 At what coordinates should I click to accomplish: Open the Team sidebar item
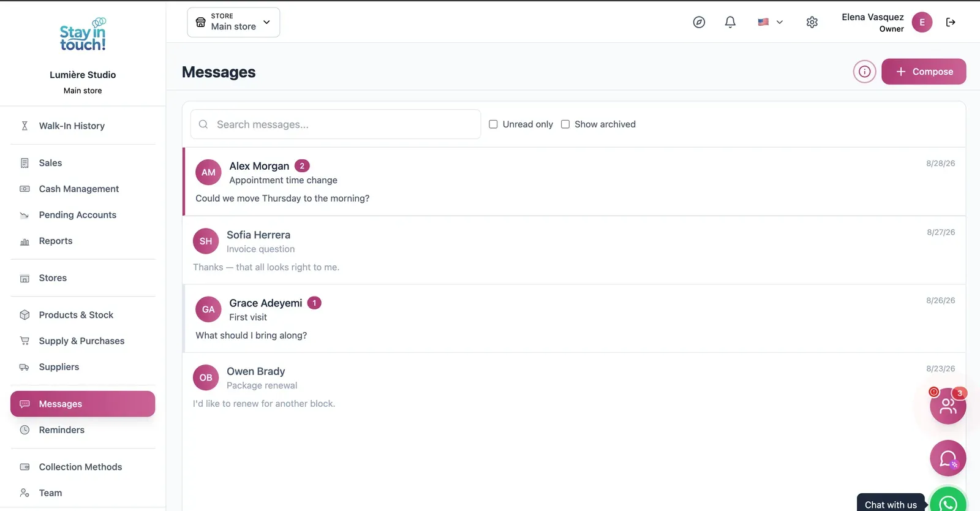[x=83, y=493]
